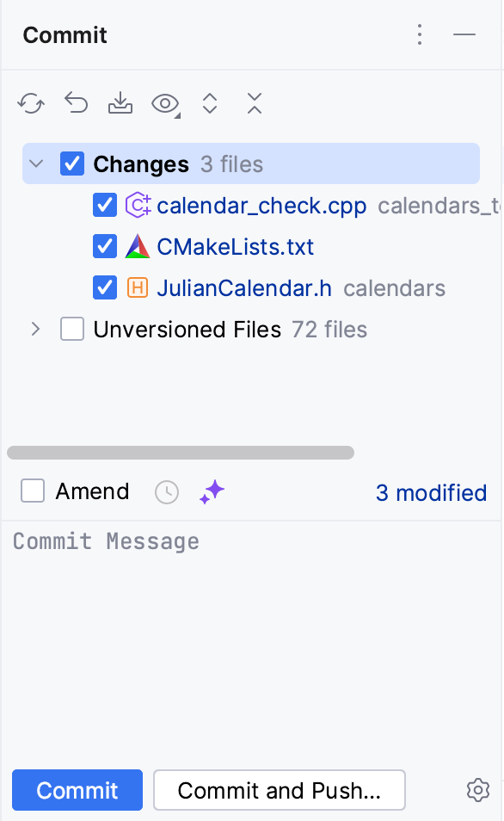Viewport: 504px width, 821px height.
Task: Open the 3 modified files link
Action: click(431, 493)
